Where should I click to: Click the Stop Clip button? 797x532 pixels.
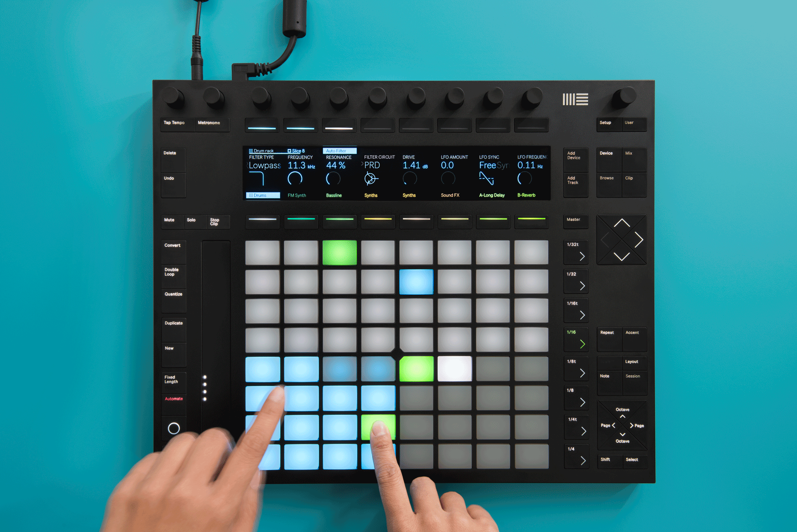coord(212,223)
